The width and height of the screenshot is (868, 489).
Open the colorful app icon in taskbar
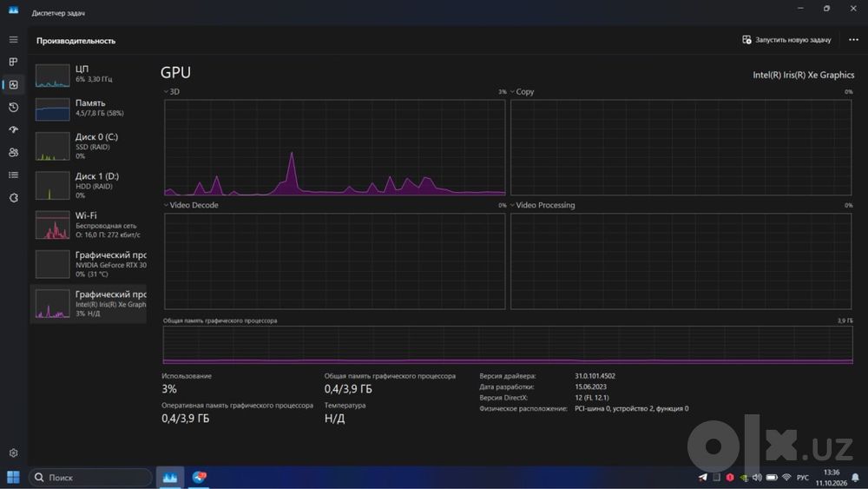(x=199, y=478)
